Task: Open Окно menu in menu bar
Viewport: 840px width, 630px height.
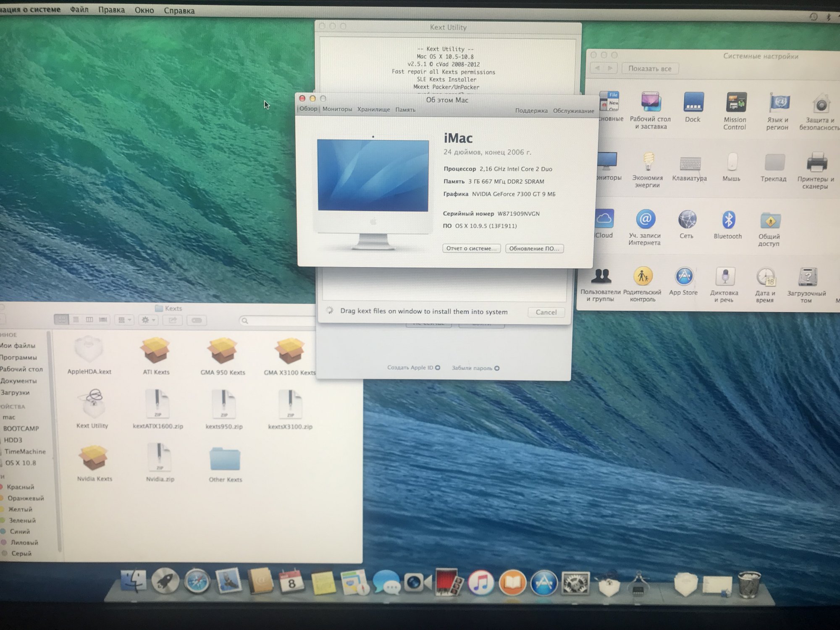Action: (144, 10)
